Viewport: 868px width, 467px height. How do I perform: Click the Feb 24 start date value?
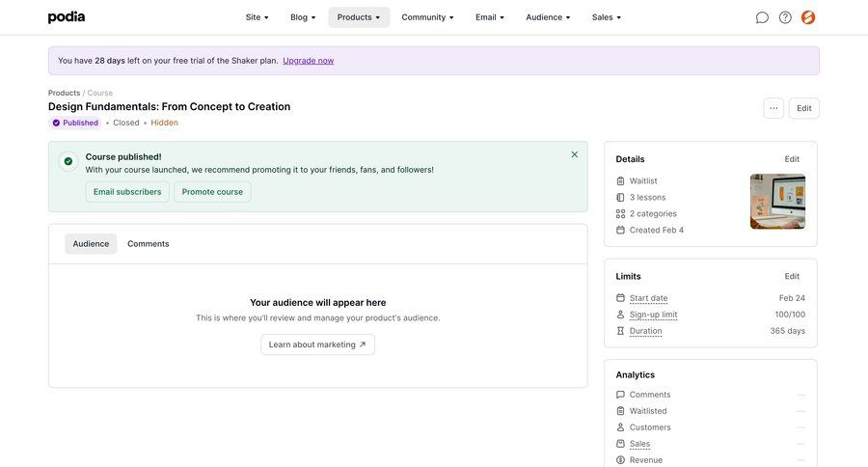point(792,298)
